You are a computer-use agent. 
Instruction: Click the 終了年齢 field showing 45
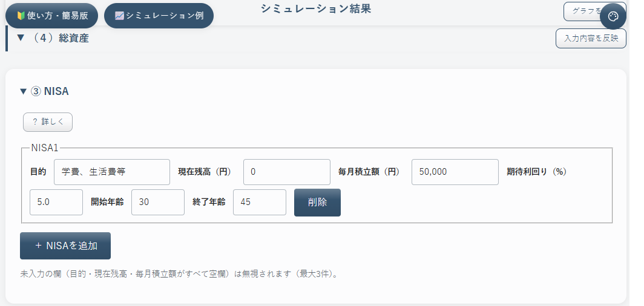click(260, 202)
